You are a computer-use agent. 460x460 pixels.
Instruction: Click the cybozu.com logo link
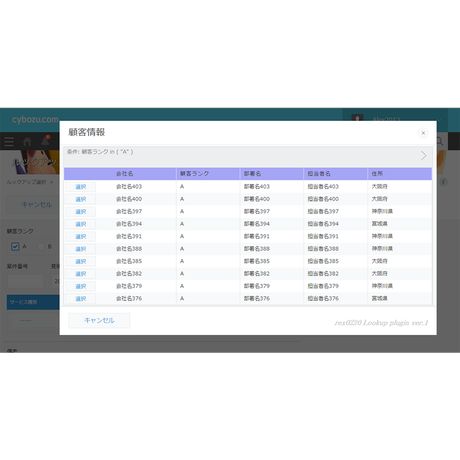[x=35, y=119]
